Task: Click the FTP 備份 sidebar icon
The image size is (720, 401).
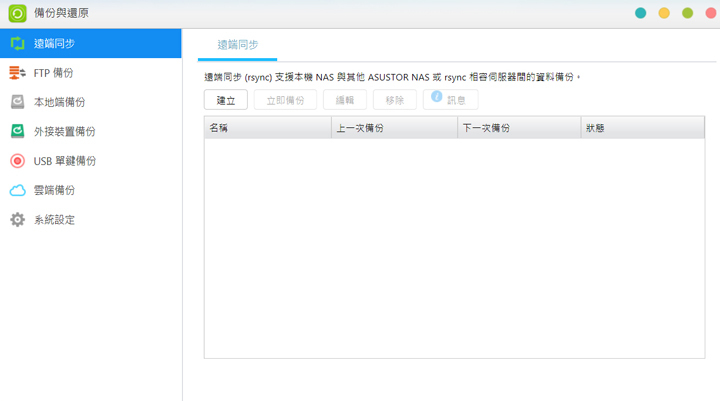Action: click(x=17, y=73)
